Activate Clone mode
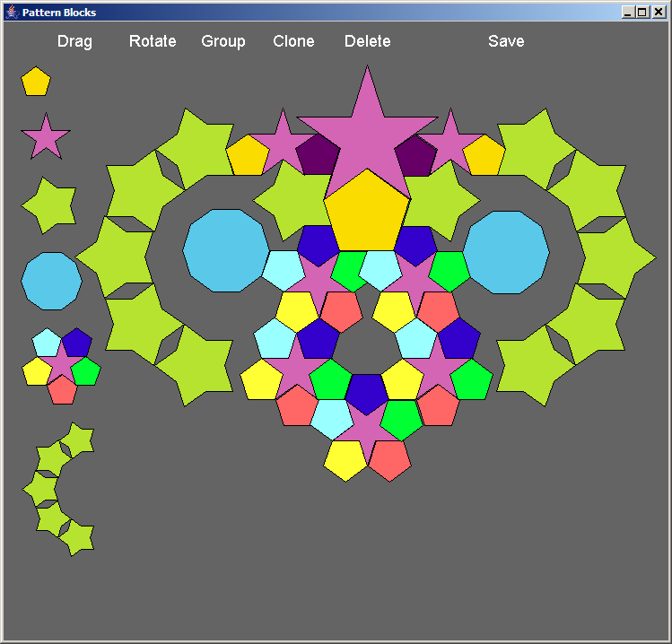This screenshot has width=672, height=644. point(293,41)
